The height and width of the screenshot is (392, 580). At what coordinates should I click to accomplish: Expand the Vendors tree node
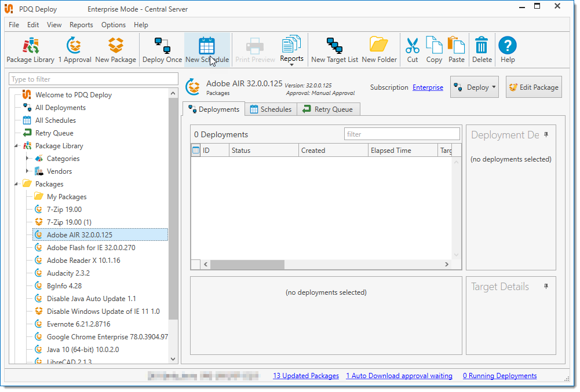27,171
